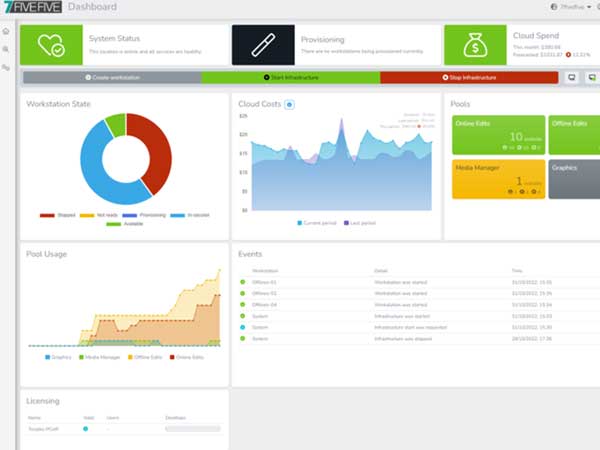Screen dimensions: 600x450
Task: Click Media Manager first status icon
Action: pyautogui.click(x=510, y=191)
